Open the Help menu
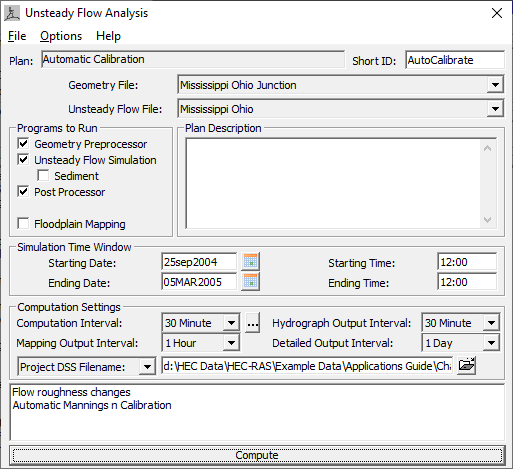 click(x=108, y=36)
